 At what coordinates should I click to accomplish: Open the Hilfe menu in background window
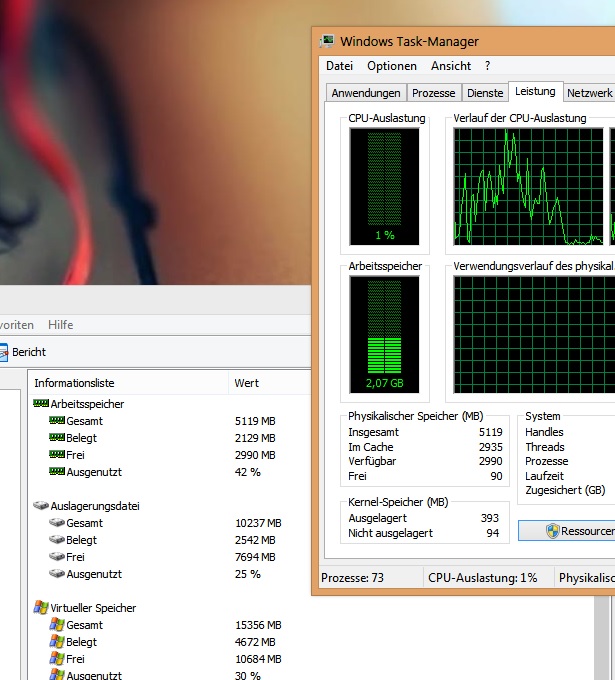60,325
